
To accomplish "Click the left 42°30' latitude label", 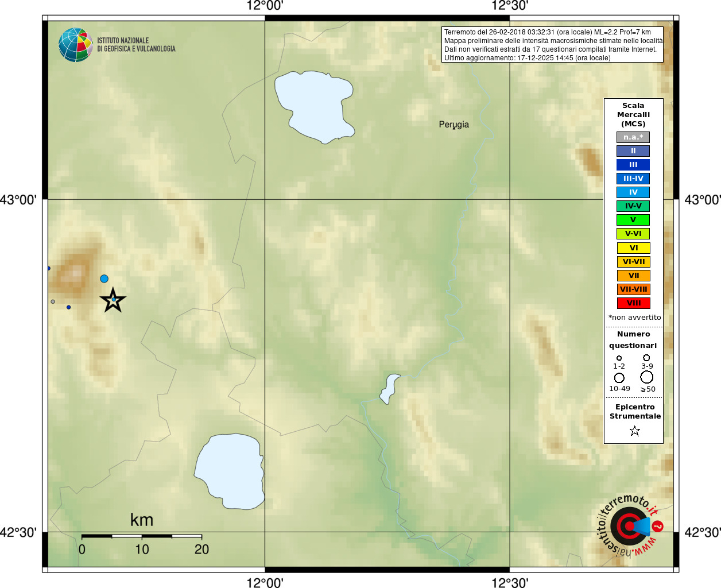I will (x=18, y=532).
